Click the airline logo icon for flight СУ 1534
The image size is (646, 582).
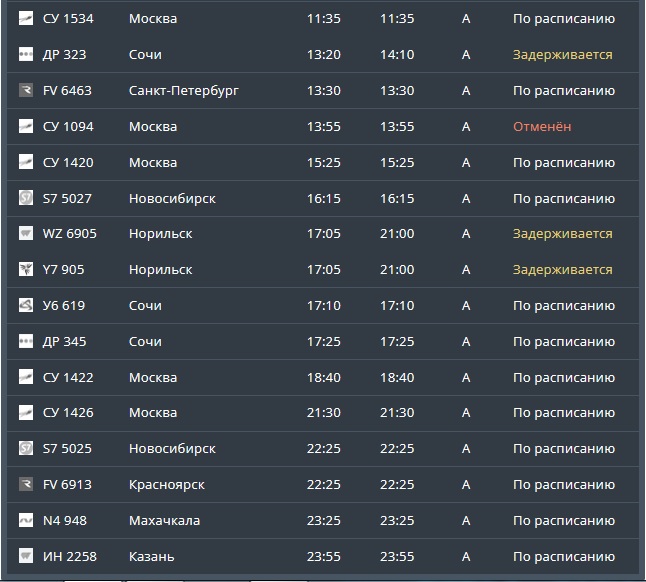[27, 19]
